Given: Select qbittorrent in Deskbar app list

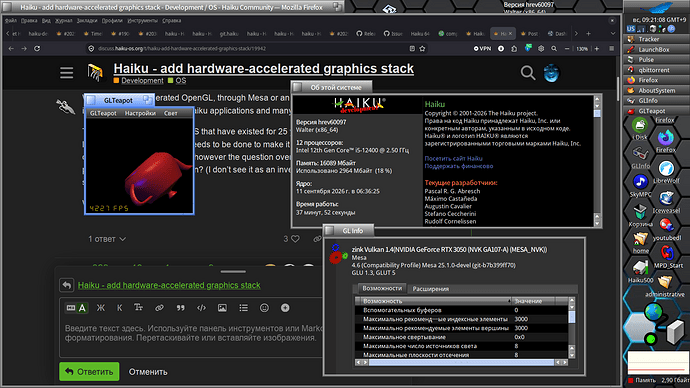Looking at the screenshot, I should pyautogui.click(x=656, y=70).
